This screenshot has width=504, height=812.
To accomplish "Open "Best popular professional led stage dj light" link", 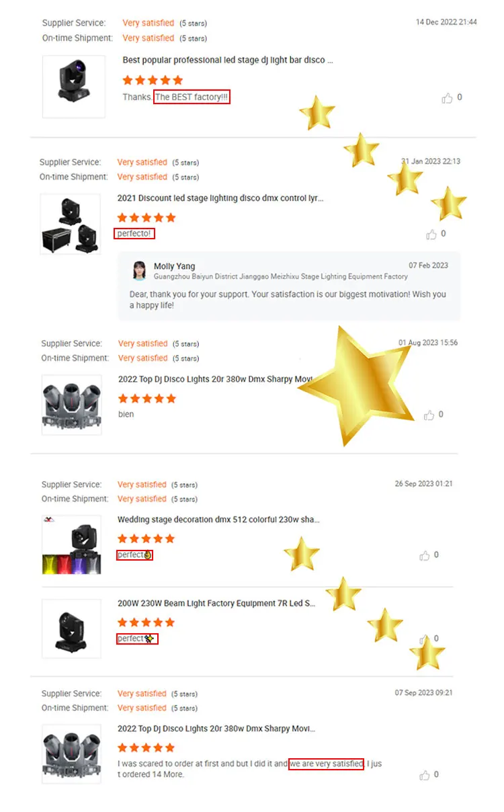I will coord(228,60).
